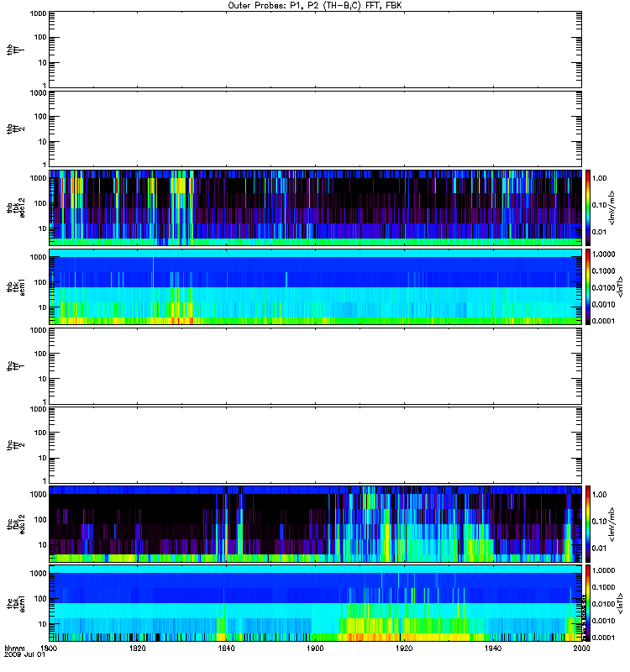The width and height of the screenshot is (630, 672).
Task: Click the thc fbk scm1 spectrogram panel
Action: coord(315,603)
